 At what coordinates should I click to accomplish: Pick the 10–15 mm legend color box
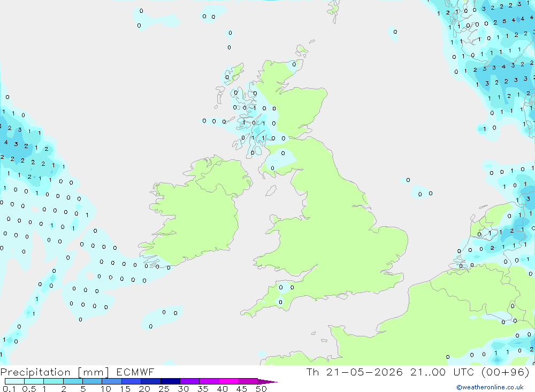112,381
